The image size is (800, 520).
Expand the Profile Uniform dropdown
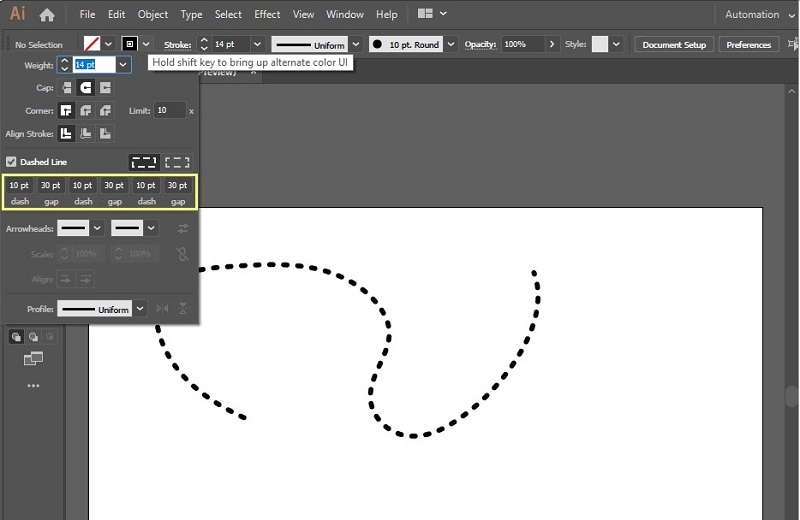pyautogui.click(x=140, y=309)
